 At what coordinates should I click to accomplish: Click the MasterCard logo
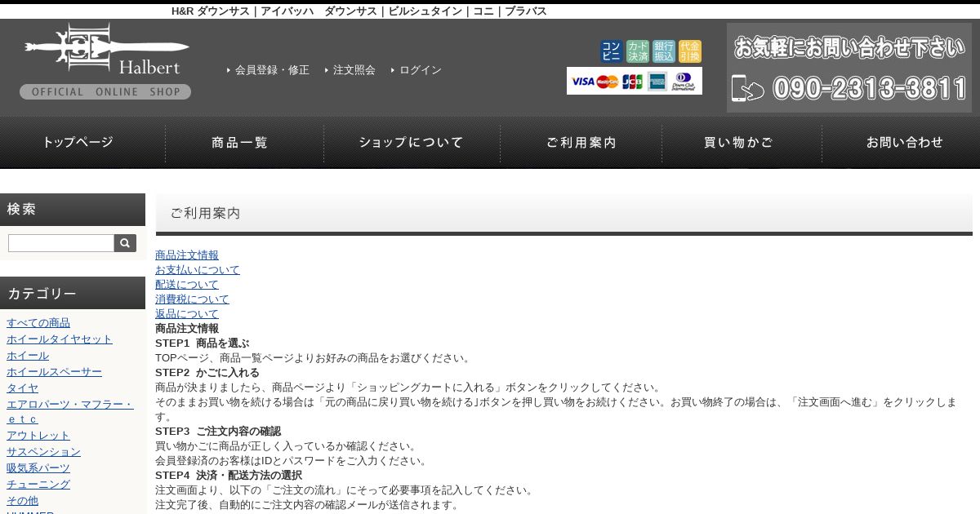[x=608, y=82]
